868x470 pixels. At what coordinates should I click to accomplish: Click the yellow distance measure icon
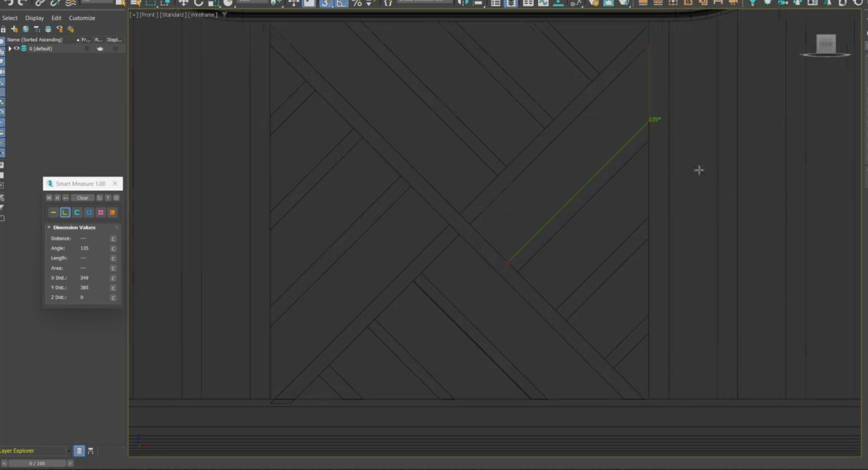(53, 212)
